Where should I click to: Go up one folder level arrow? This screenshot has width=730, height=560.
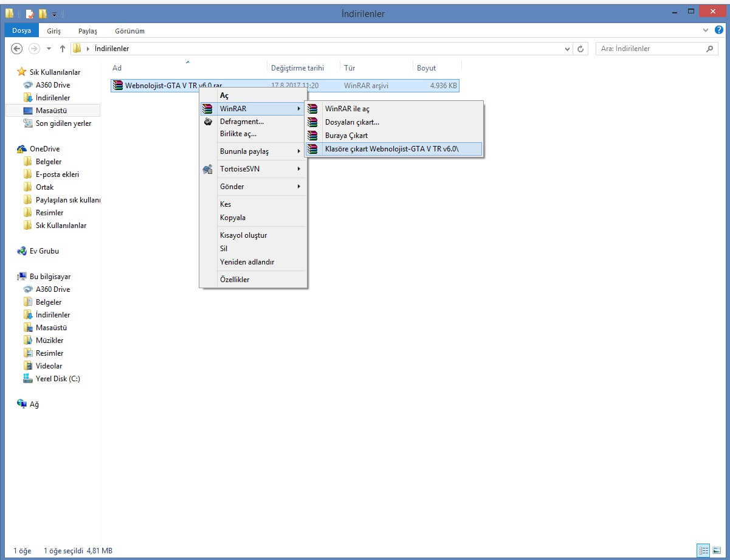point(62,49)
